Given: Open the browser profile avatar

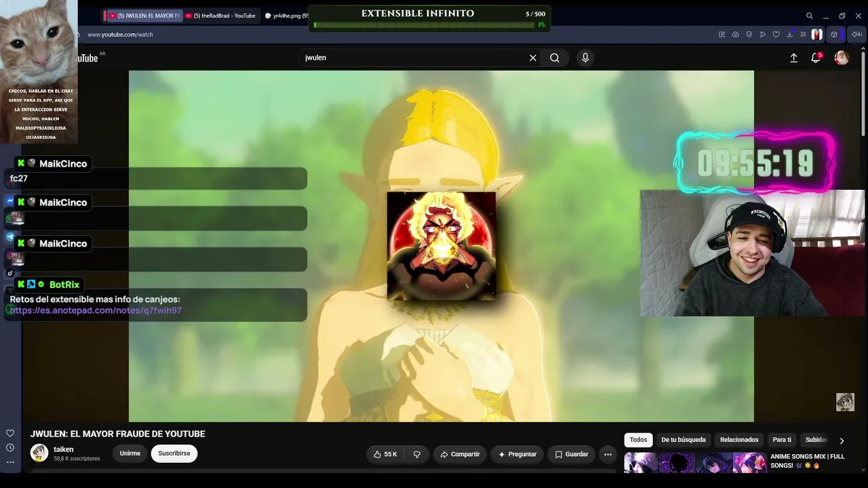Looking at the screenshot, I should 817,35.
